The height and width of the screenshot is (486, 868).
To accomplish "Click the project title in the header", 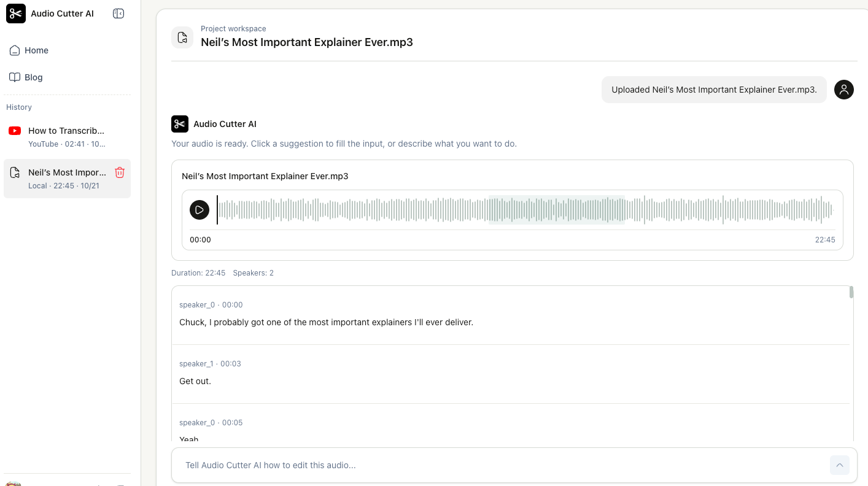I will (x=307, y=42).
